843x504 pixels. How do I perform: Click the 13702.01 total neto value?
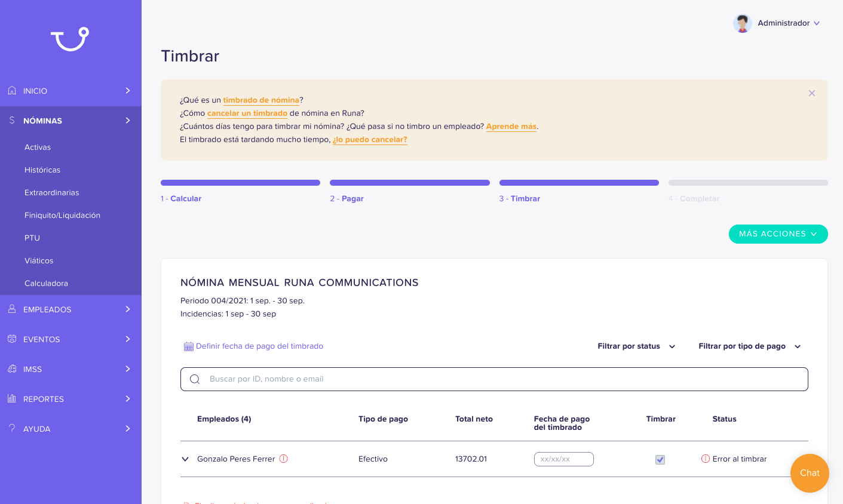[471, 459]
